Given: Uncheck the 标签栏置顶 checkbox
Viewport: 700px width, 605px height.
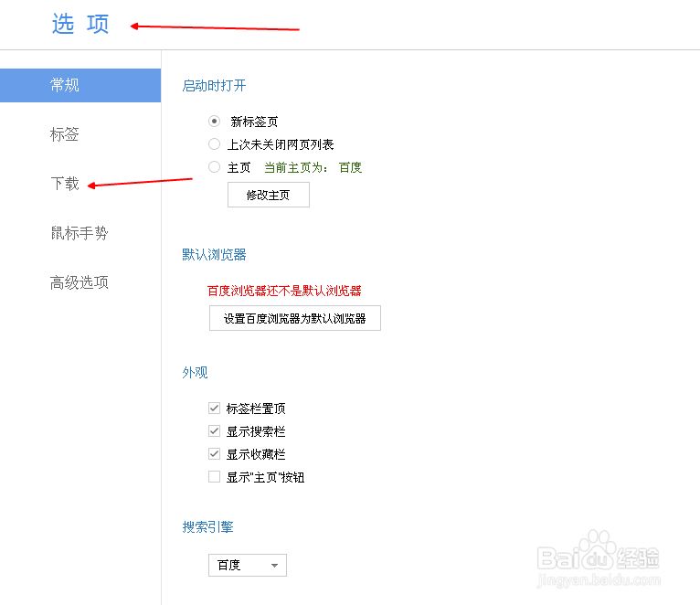Looking at the screenshot, I should (x=214, y=408).
